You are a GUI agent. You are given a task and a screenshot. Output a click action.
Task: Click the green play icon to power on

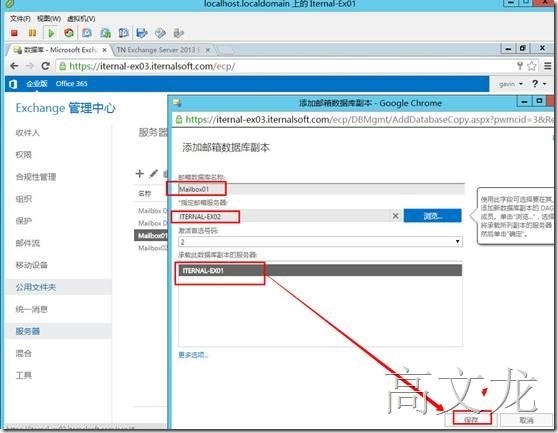[x=51, y=33]
